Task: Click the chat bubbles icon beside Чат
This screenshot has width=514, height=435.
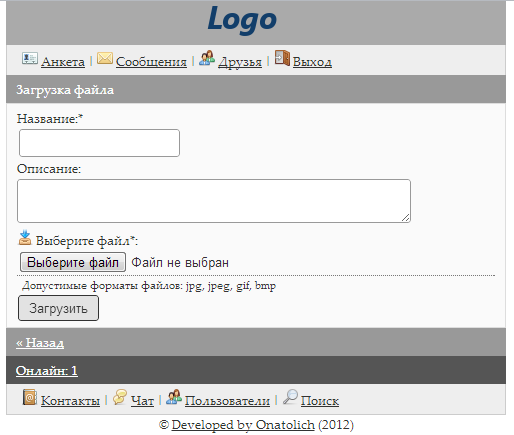Action: pos(120,397)
